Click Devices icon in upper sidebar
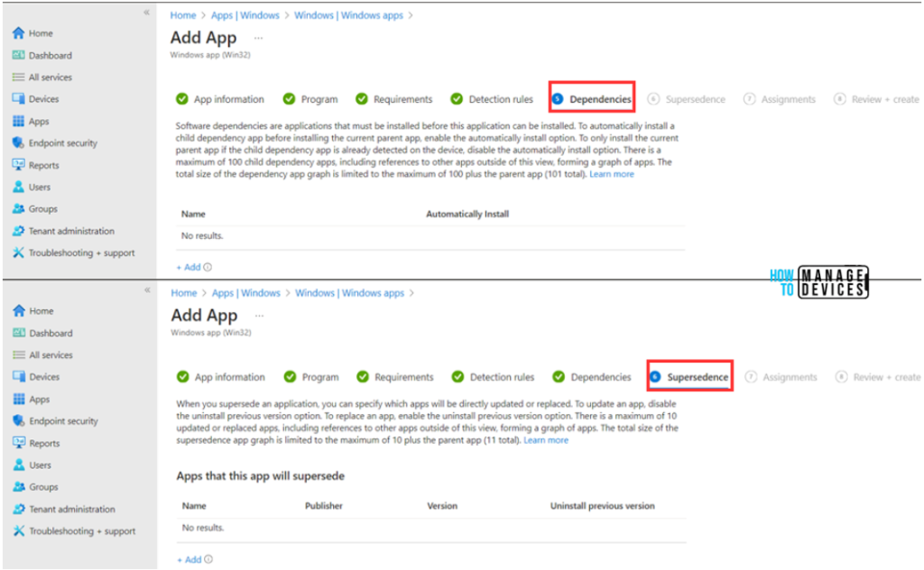Image resolution: width=924 pixels, height=570 pixels. pyautogui.click(x=18, y=99)
